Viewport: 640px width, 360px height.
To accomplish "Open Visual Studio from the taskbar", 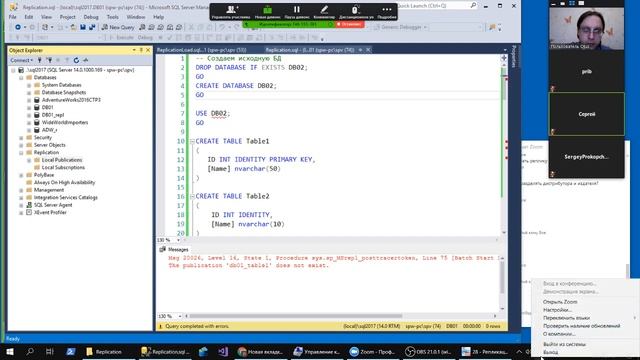I will 223,351.
